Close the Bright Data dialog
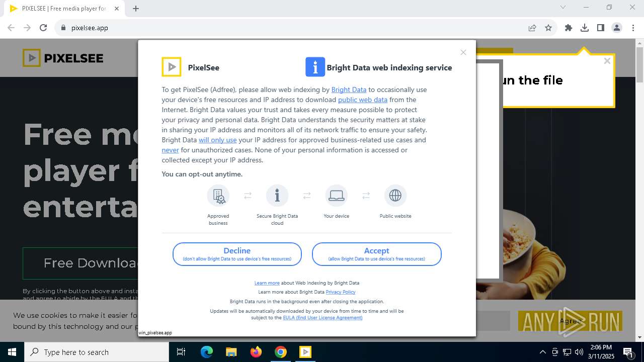Viewport: 644px width, 362px height. [463, 52]
